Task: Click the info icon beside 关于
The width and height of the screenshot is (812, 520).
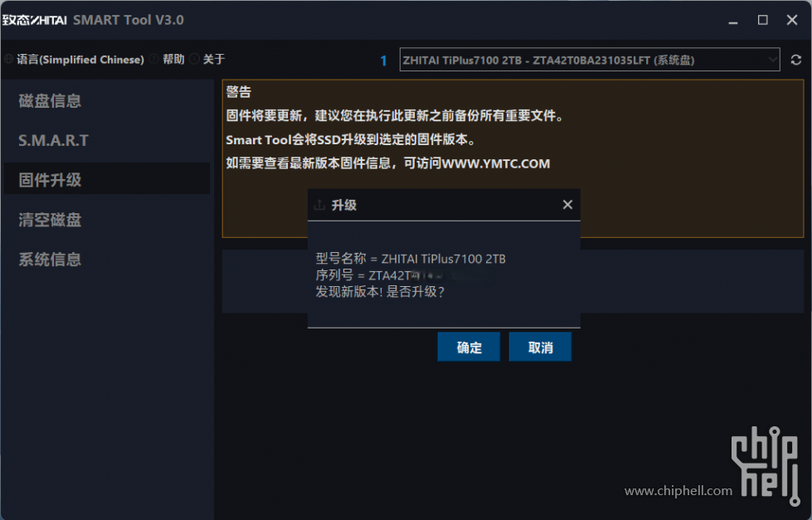Action: pos(194,59)
